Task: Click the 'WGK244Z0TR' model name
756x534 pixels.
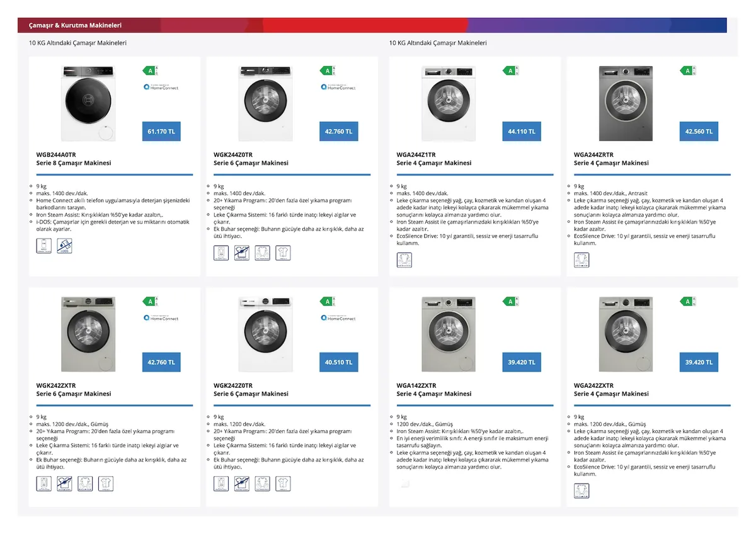Action: coord(233,154)
